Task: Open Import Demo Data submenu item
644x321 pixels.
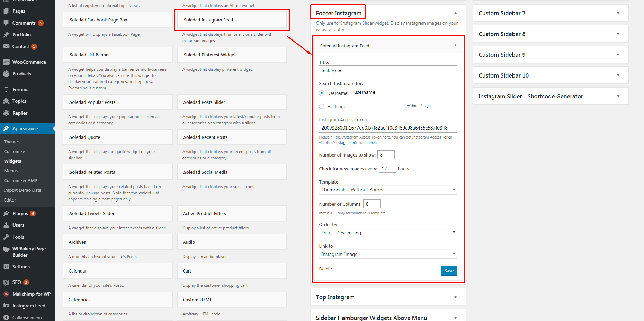Action: (x=23, y=190)
